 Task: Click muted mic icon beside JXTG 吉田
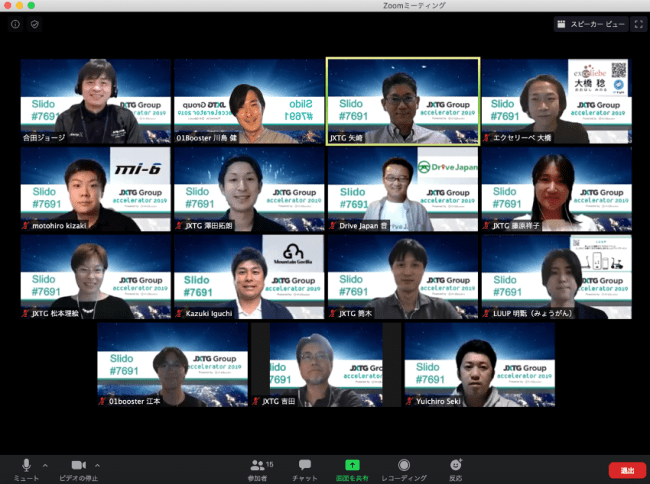click(256, 401)
